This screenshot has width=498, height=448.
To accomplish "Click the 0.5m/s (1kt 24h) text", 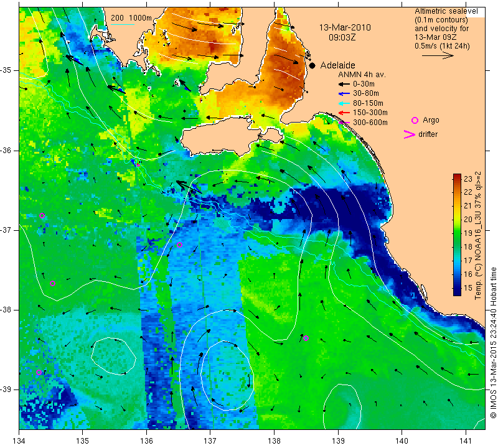I will pyautogui.click(x=442, y=46).
